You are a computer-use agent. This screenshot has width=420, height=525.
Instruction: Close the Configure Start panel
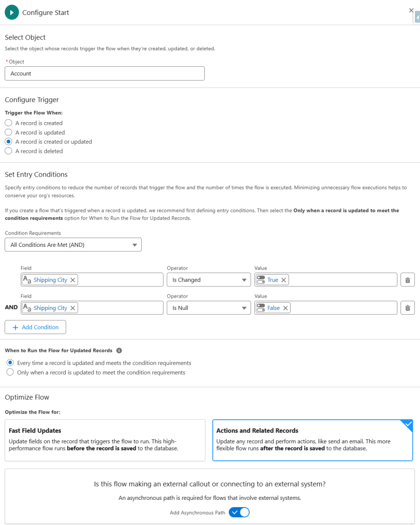coord(411,10)
